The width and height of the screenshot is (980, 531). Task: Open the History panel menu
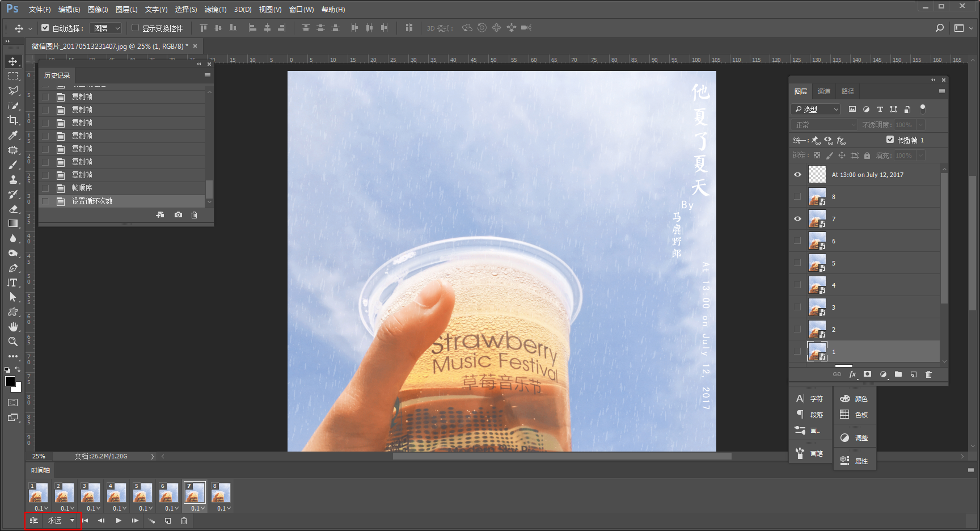pos(208,75)
